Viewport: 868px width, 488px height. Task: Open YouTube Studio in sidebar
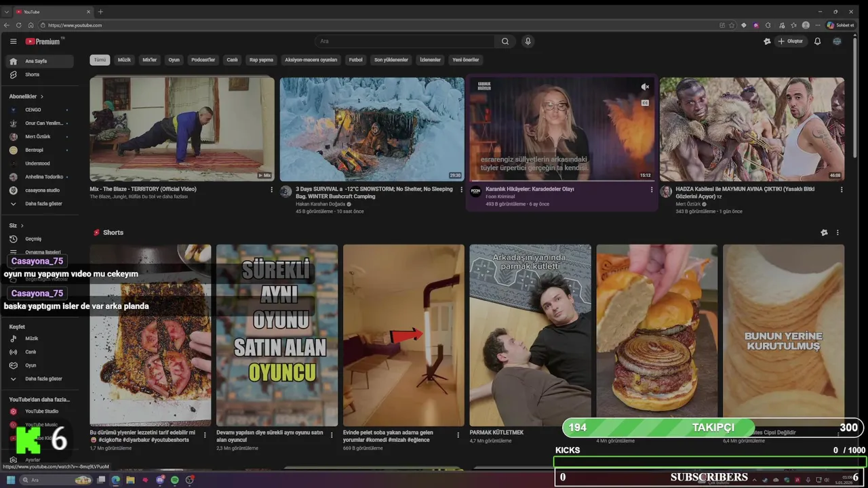(40, 411)
